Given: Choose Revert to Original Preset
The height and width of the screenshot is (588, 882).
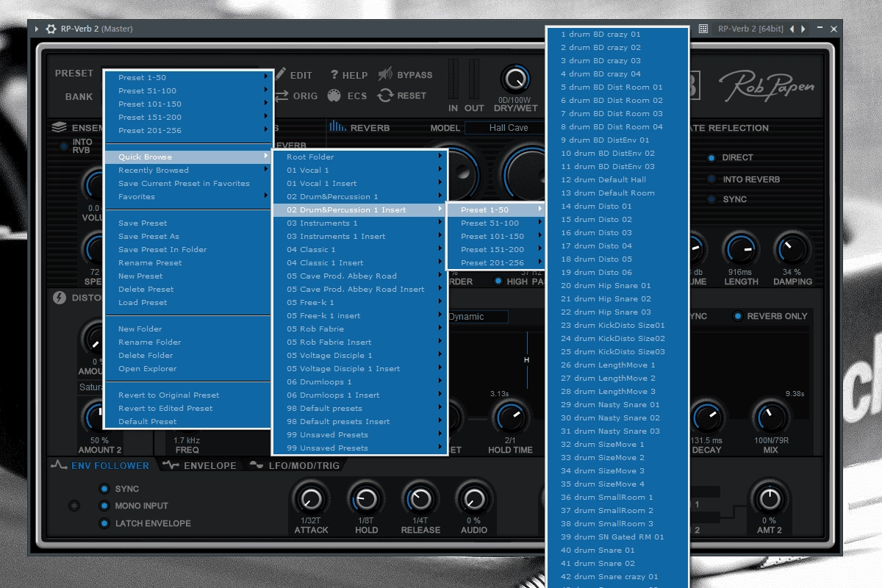Looking at the screenshot, I should [x=189, y=395].
